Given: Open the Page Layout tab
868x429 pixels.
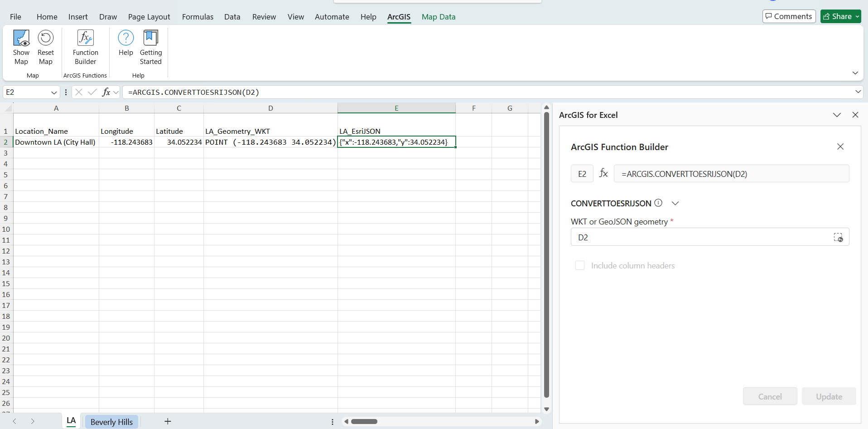Looking at the screenshot, I should [149, 17].
